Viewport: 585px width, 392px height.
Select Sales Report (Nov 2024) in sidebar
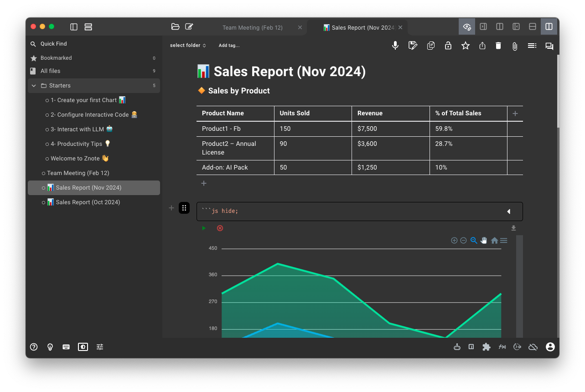pyautogui.click(x=93, y=188)
